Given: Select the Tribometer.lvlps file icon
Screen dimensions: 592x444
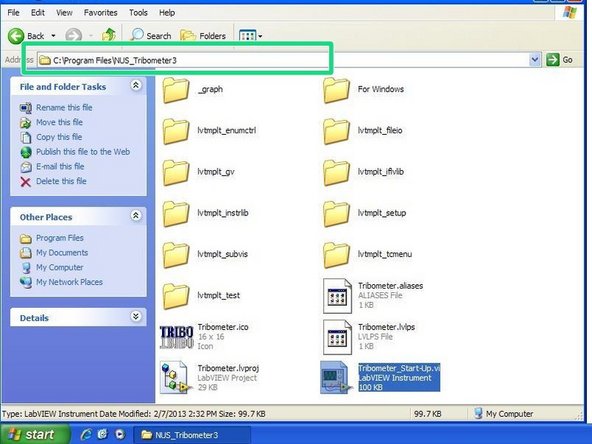Looking at the screenshot, I should point(337,337).
